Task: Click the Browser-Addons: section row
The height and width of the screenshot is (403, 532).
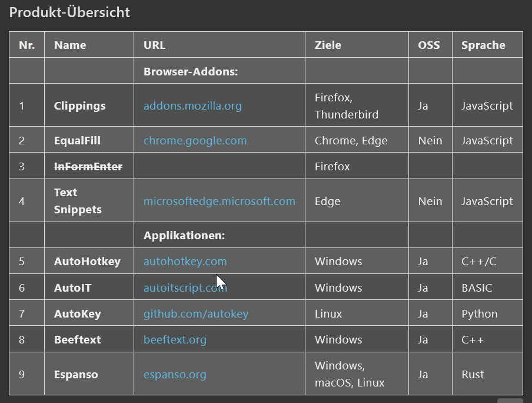Action: pos(190,72)
